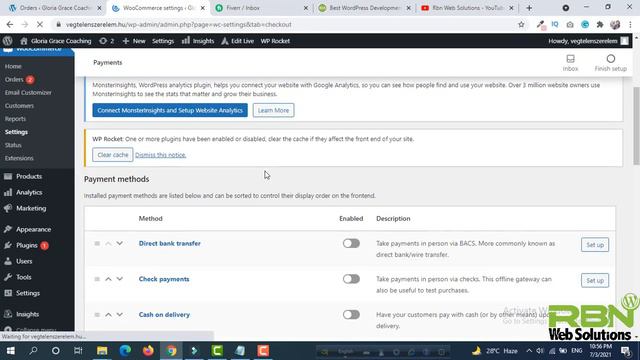The height and width of the screenshot is (360, 640).
Task: Open the Check payments method link
Action: (x=164, y=279)
